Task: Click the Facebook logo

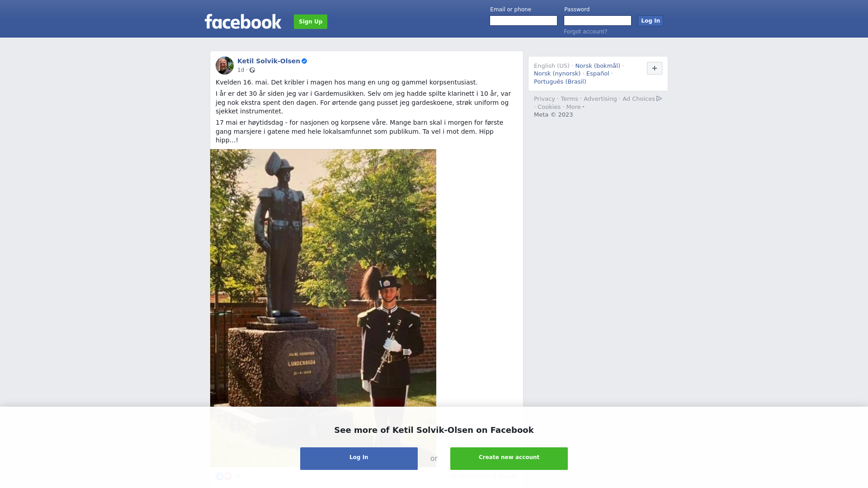Action: pyautogui.click(x=243, y=21)
